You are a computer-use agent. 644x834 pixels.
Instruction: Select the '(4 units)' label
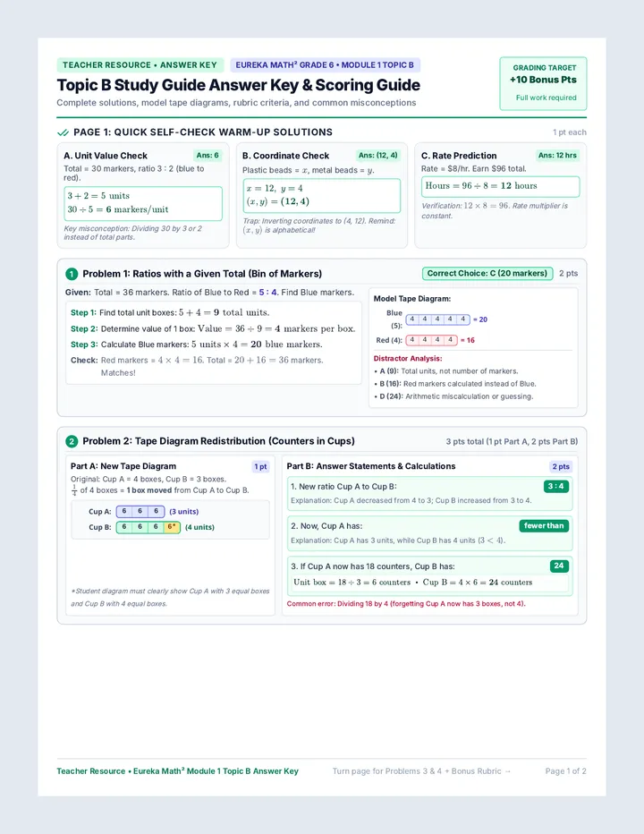[x=200, y=528]
